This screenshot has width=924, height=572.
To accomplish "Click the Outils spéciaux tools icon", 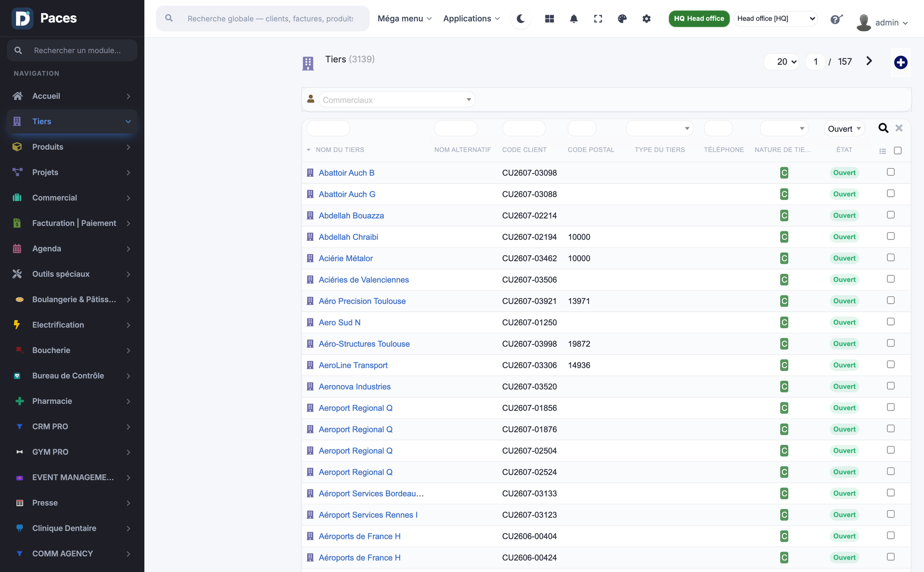I will [x=18, y=274].
